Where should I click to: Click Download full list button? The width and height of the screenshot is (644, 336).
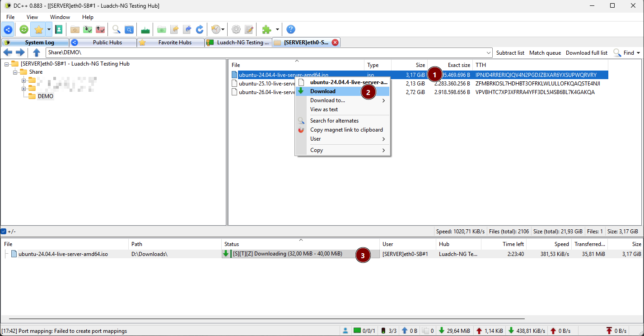pyautogui.click(x=587, y=53)
